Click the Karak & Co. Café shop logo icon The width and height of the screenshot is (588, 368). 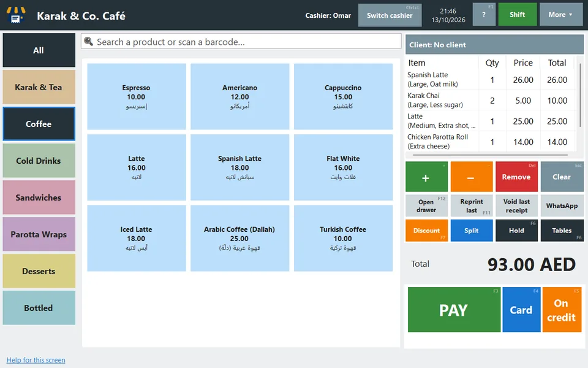click(16, 15)
